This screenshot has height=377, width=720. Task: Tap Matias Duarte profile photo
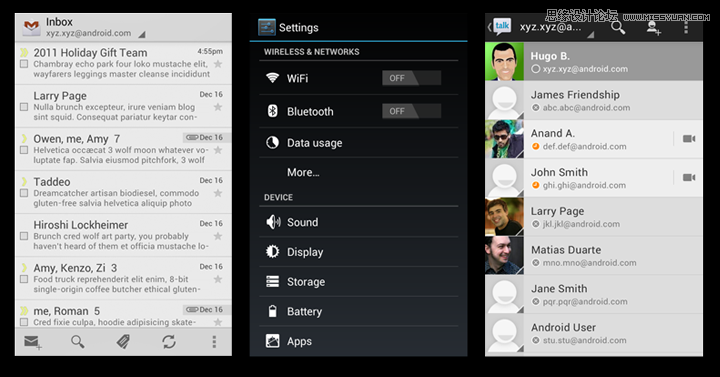pos(504,256)
